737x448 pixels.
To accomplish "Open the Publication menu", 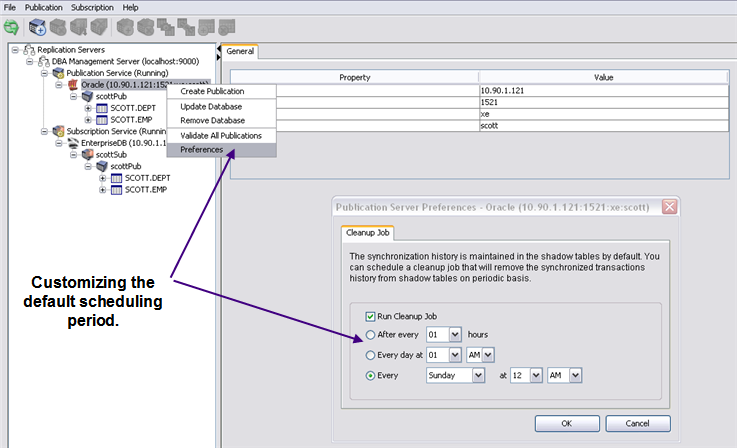I will 43,8.
